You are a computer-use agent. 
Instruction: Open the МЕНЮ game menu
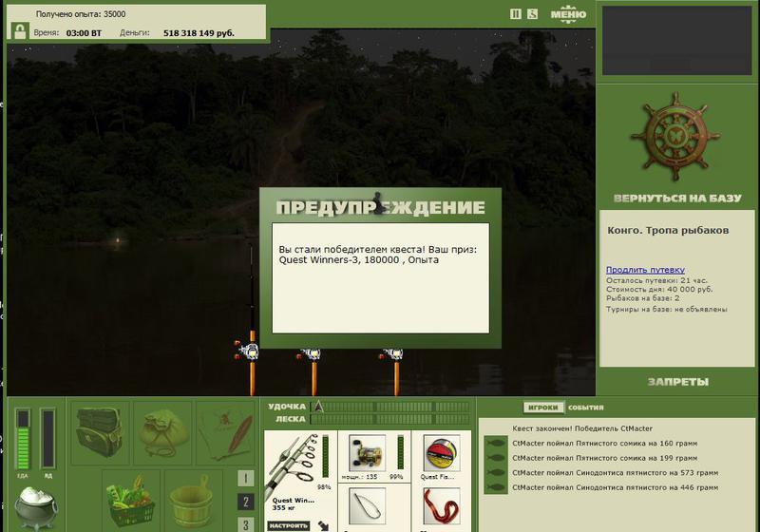pyautogui.click(x=568, y=14)
